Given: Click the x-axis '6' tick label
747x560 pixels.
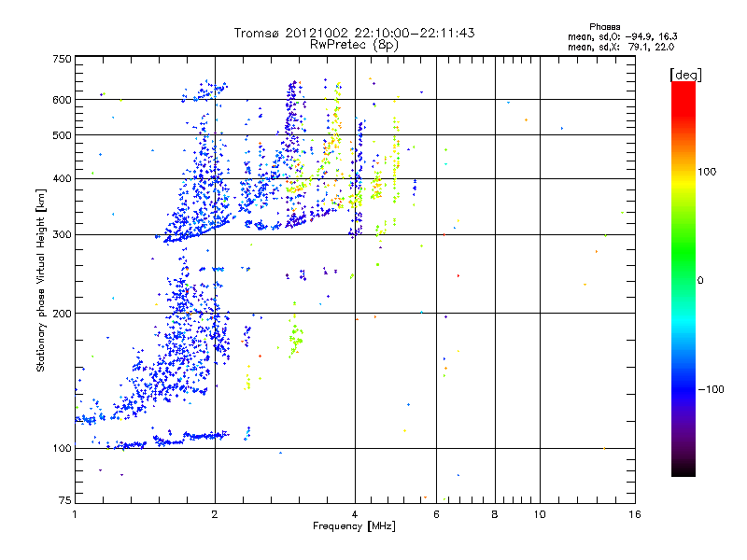Looking at the screenshot, I should pos(436,514).
